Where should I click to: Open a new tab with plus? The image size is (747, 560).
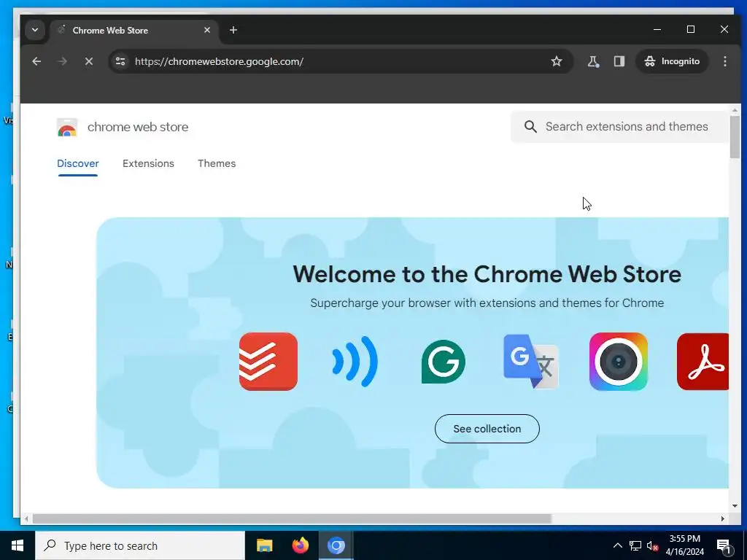233,30
